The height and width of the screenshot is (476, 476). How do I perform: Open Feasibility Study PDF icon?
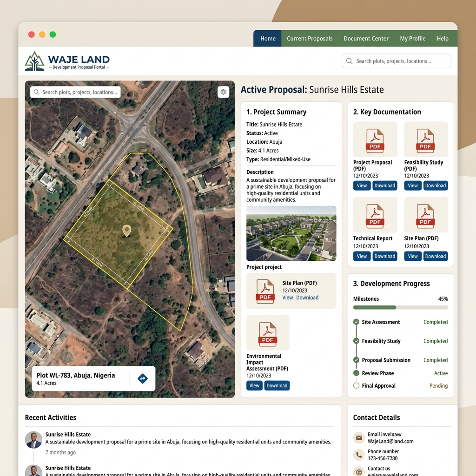426,139
